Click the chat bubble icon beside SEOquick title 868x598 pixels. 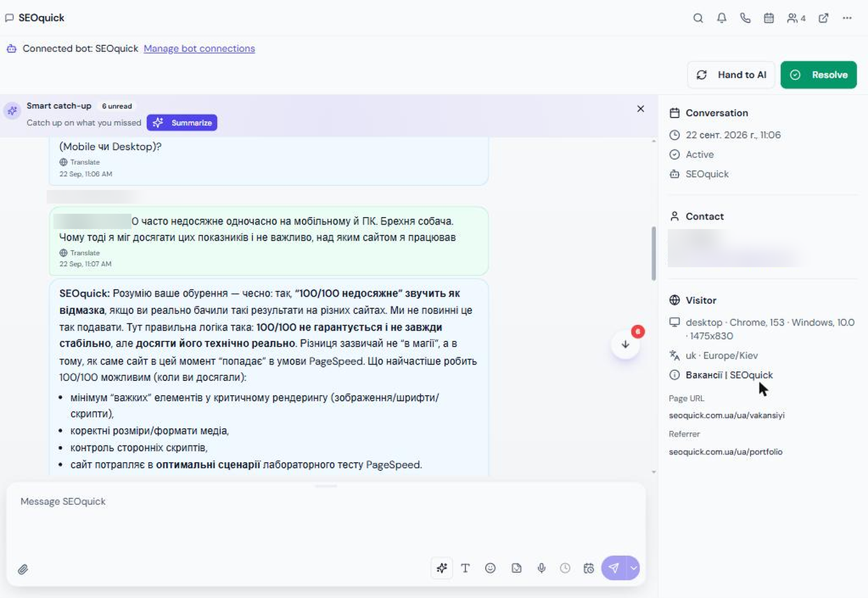tap(10, 18)
